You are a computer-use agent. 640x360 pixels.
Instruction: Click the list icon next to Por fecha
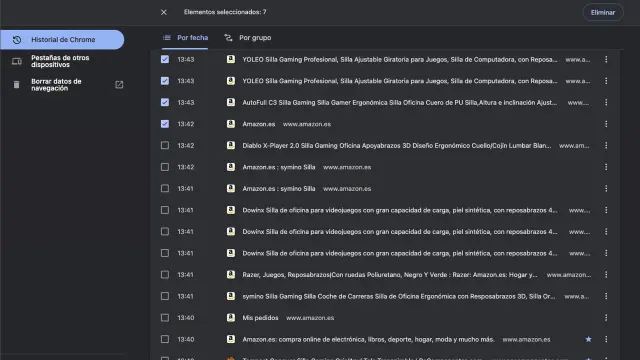(x=167, y=38)
